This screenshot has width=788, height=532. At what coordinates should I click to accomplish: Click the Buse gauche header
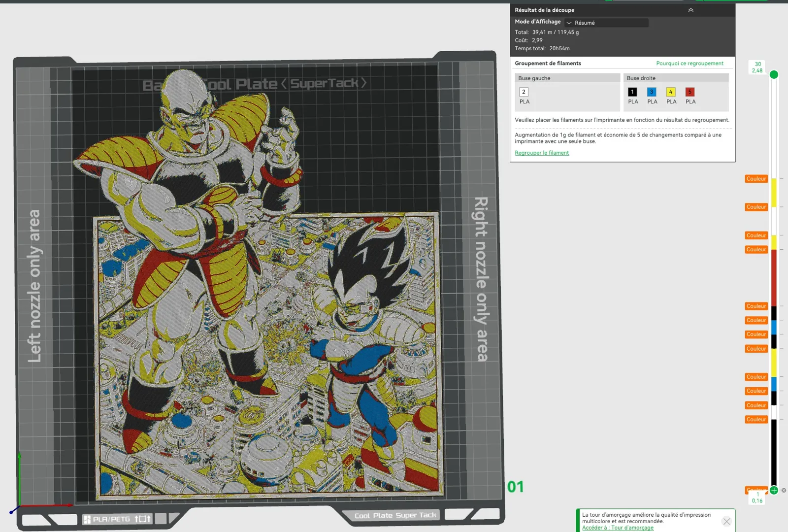[x=567, y=78]
